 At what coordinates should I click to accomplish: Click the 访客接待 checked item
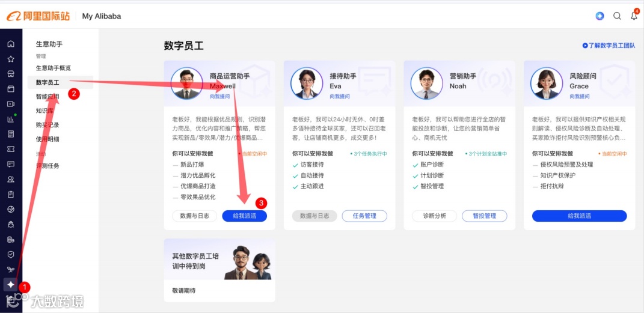click(x=312, y=165)
